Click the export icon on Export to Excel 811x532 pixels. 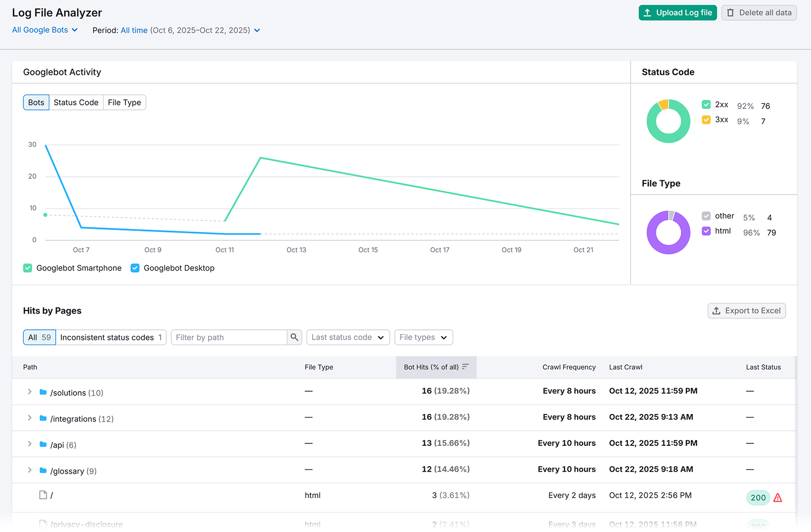[717, 311]
